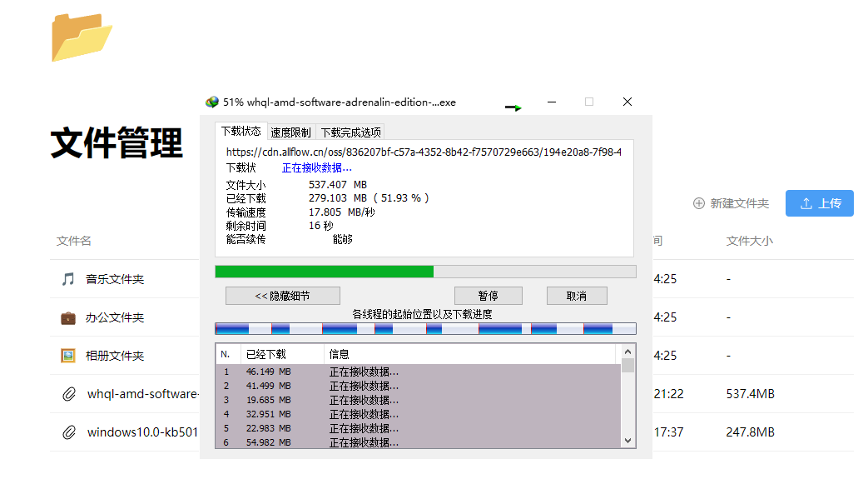Click the thread list scroll up arrow
Image resolution: width=868 pixels, height=479 pixels.
point(627,352)
